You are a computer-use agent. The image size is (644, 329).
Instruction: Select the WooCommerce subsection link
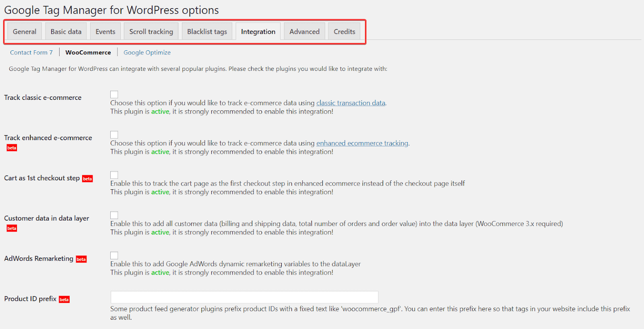coord(88,52)
